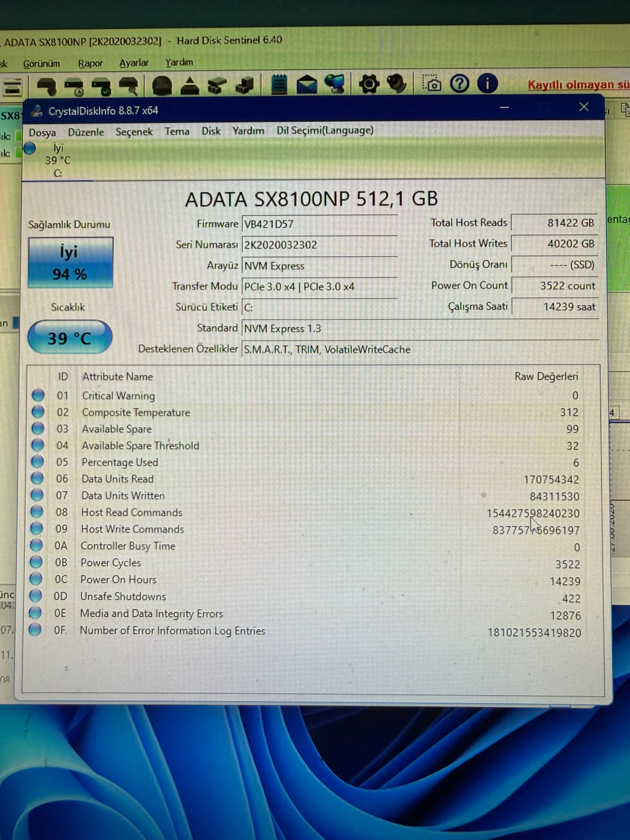Click the status orb beside Power On Hours
Viewport: 630px width, 840px height.
click(x=36, y=579)
